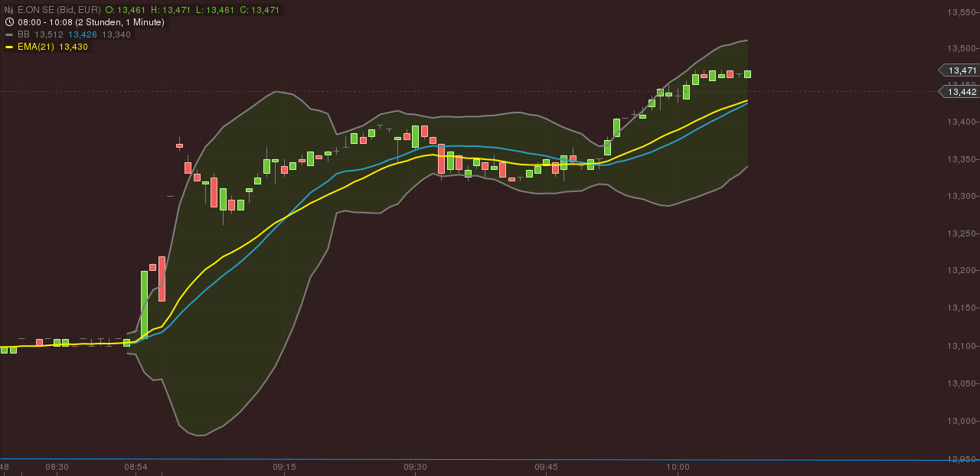
Task: Click the highest candle at the chart's right edge
Action: 747,74
